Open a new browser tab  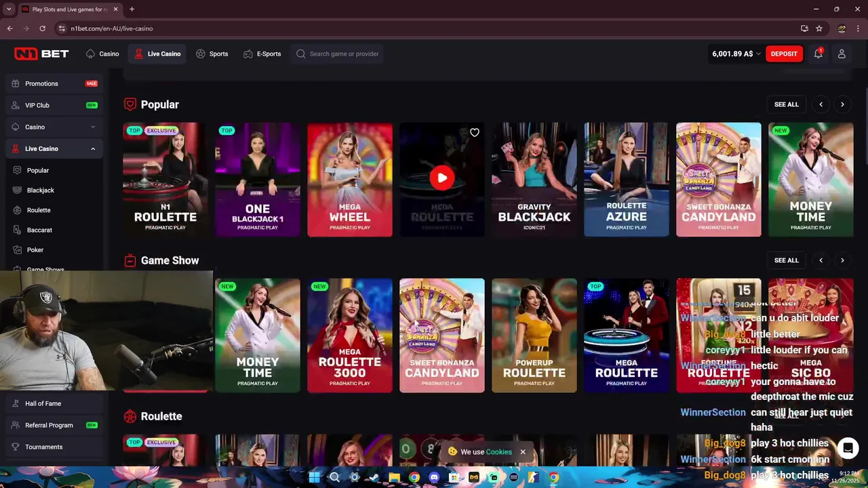(x=132, y=9)
